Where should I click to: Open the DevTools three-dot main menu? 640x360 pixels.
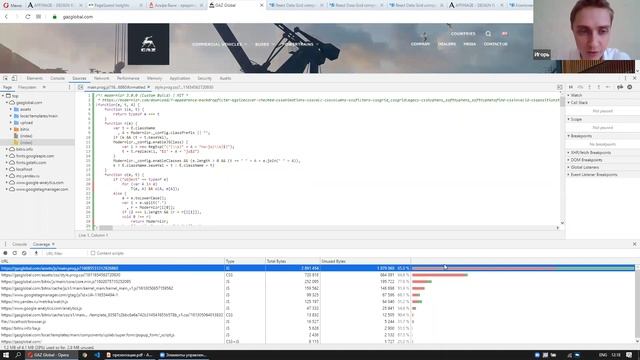(x=625, y=78)
